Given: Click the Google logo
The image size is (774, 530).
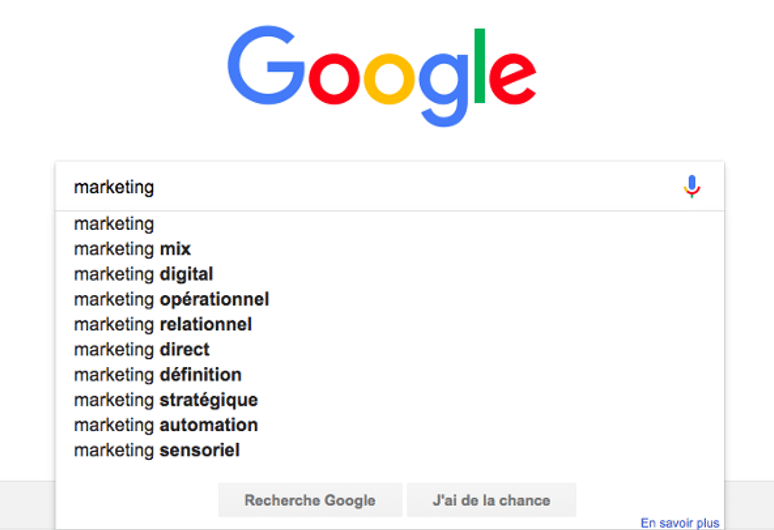Looking at the screenshot, I should (382, 76).
